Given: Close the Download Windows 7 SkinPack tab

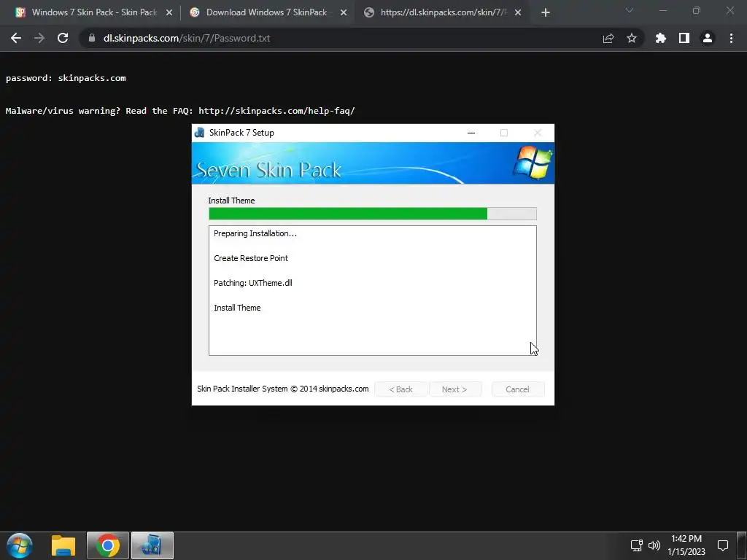Looking at the screenshot, I should [x=344, y=12].
